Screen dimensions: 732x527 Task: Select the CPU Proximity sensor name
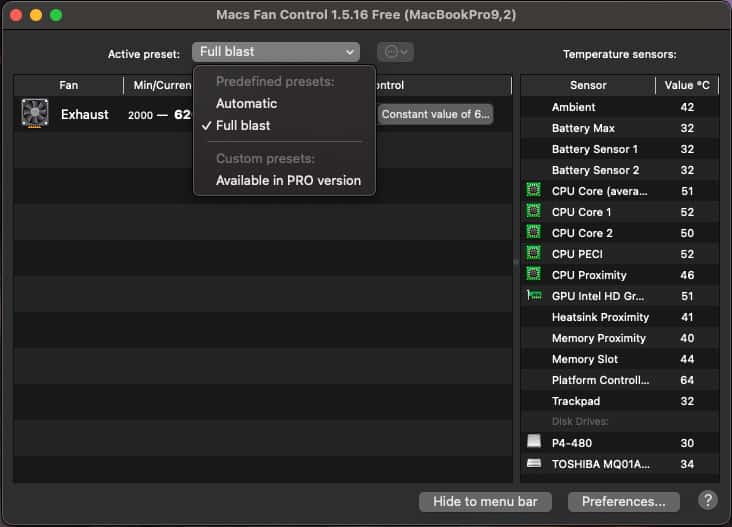[x=589, y=275]
